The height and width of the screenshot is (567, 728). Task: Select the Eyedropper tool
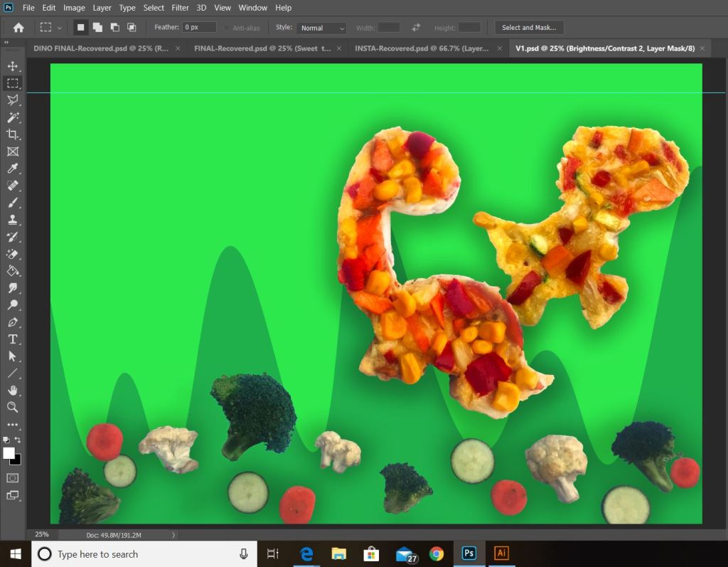coord(12,169)
